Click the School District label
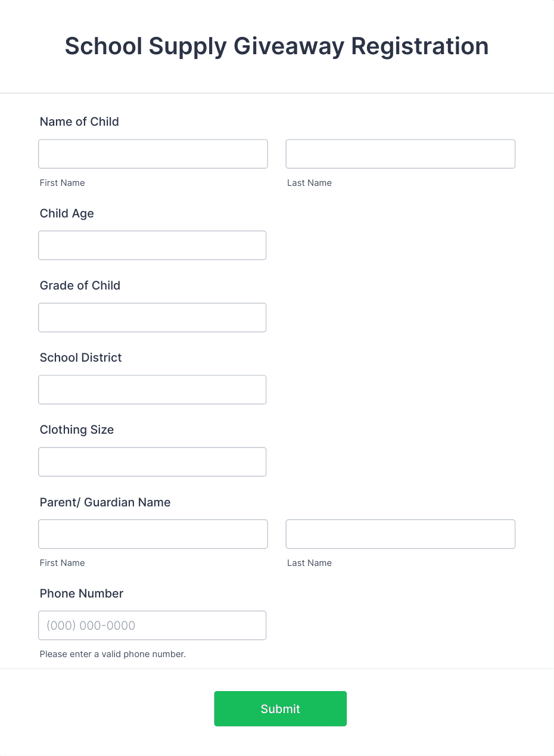The width and height of the screenshot is (554, 756). point(80,358)
